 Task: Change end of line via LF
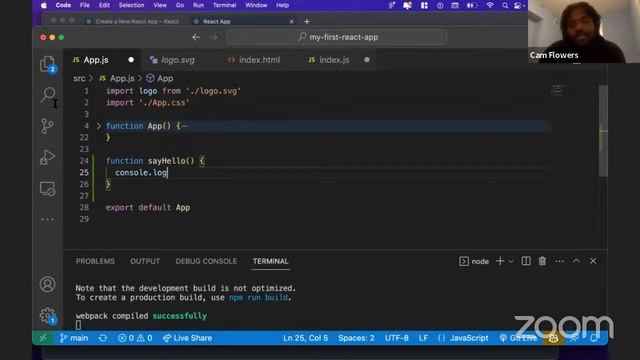click(423, 338)
